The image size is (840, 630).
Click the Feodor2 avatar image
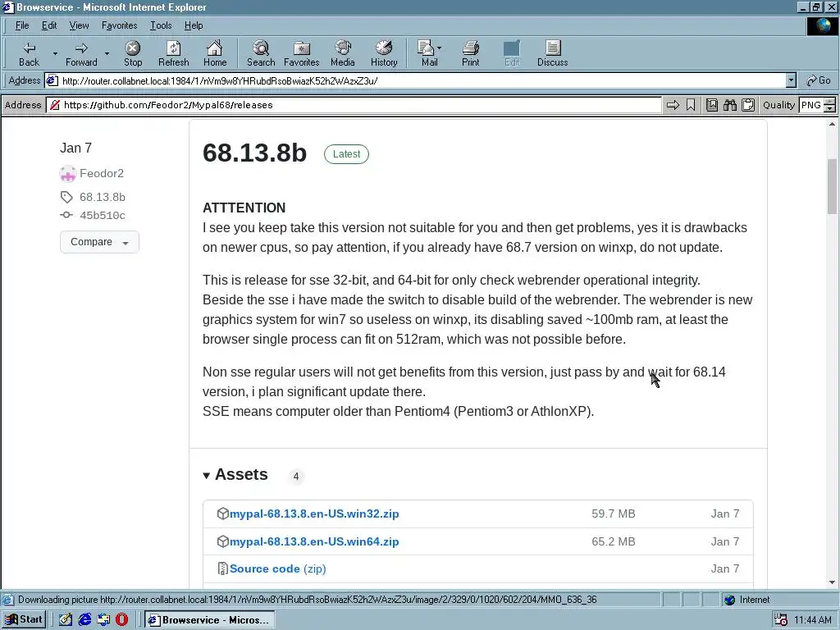tap(68, 174)
